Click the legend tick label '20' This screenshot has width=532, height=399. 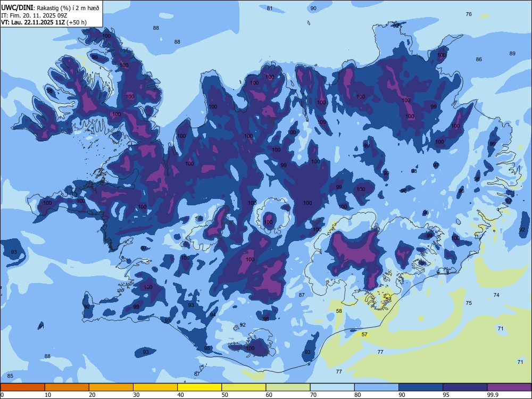coord(92,395)
